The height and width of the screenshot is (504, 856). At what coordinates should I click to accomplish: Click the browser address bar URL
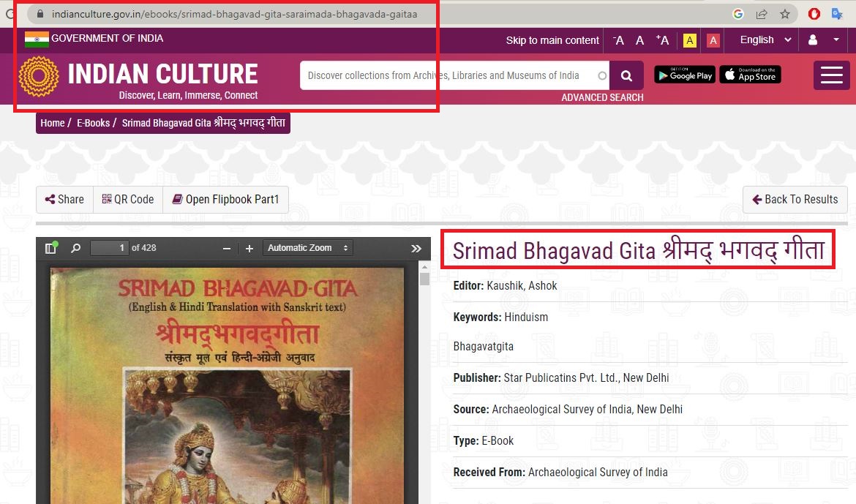tap(235, 14)
